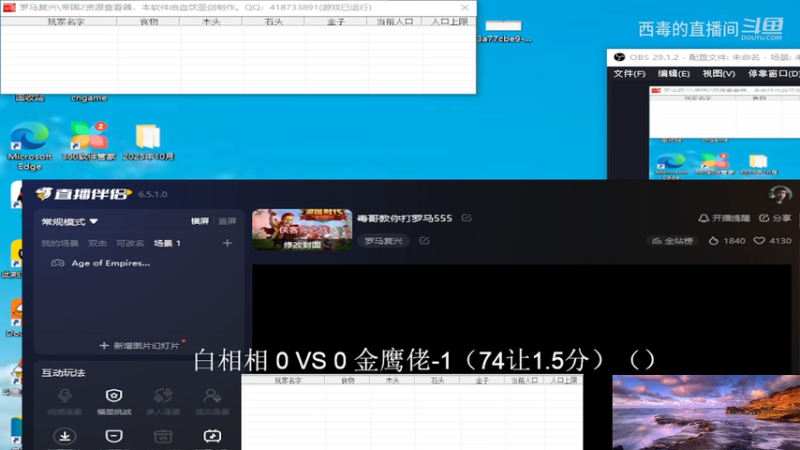This screenshot has height=450, width=800.
Task: Click the 观众连麦 icon
Action: (212, 395)
